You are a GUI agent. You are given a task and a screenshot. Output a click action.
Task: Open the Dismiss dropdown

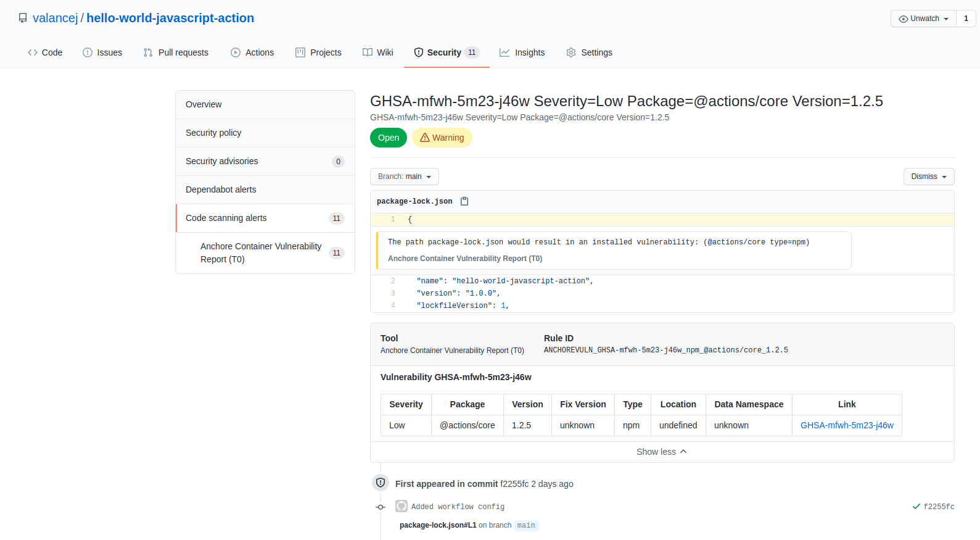(929, 177)
